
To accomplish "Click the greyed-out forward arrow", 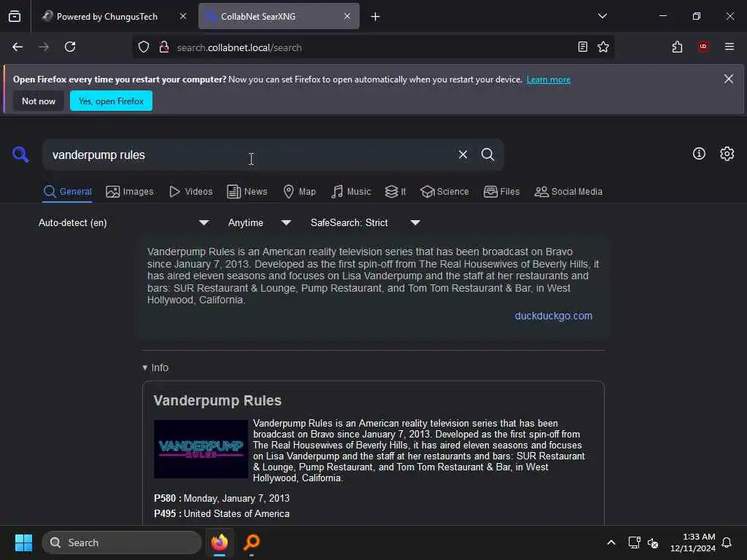I will click(x=43, y=47).
